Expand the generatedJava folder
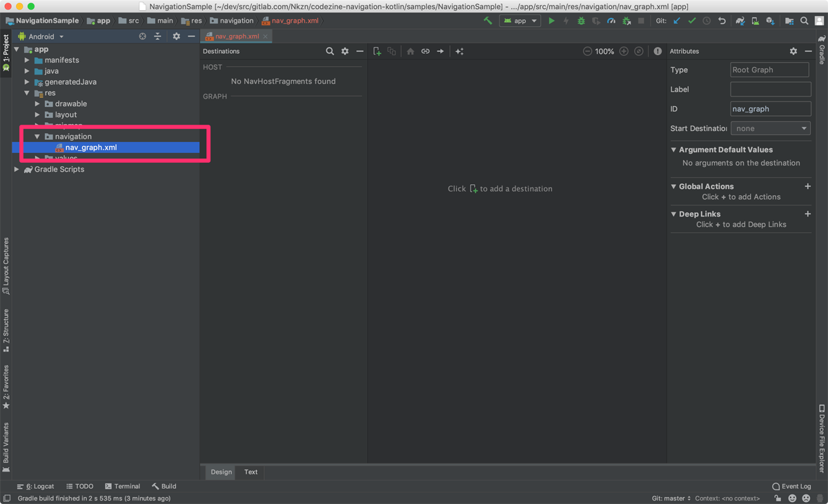Image resolution: width=828 pixels, height=504 pixels. 28,82
